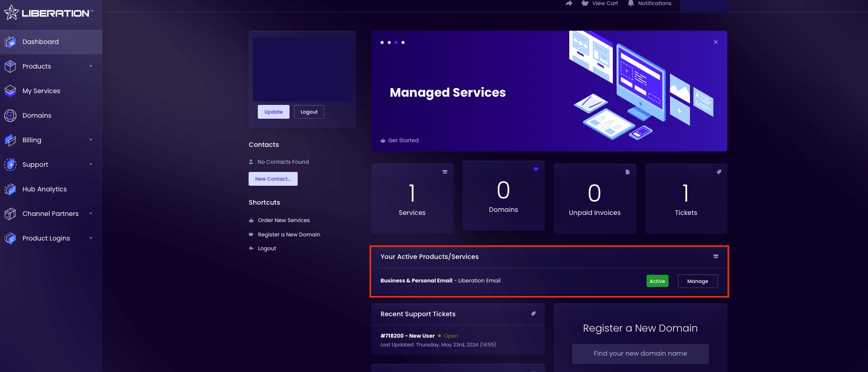
Task: Click the Liberation logo
Action: (x=48, y=13)
